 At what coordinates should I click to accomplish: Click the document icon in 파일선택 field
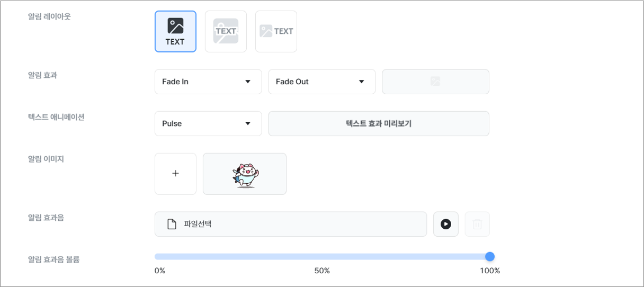click(x=172, y=224)
